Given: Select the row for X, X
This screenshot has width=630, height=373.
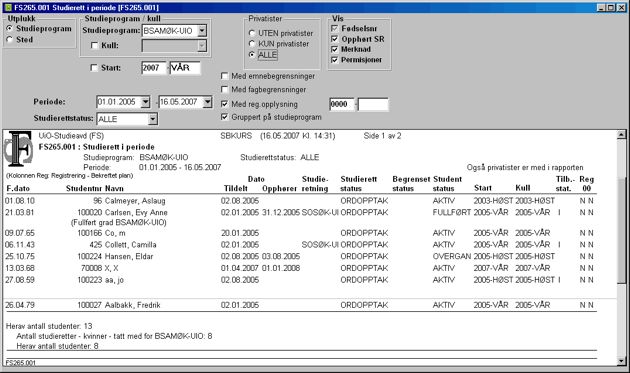Looking at the screenshot, I should [300, 268].
